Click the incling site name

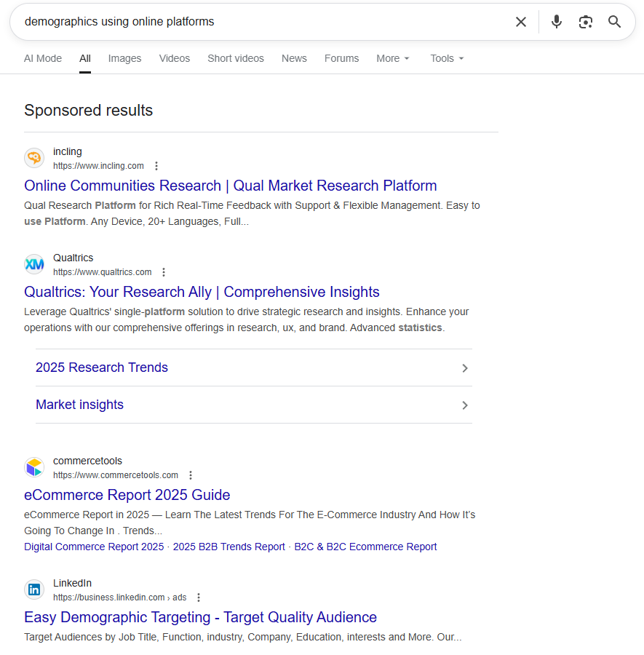(68, 151)
